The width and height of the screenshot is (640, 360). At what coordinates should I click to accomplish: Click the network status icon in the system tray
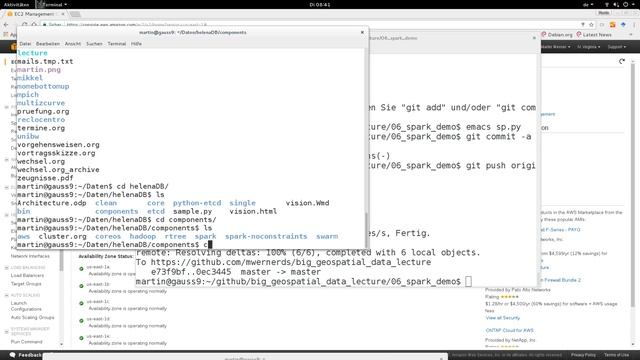[607, 4]
